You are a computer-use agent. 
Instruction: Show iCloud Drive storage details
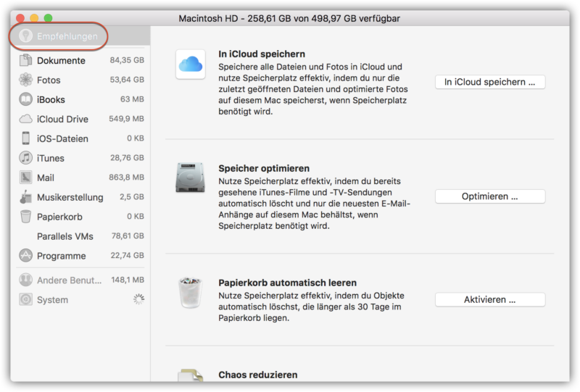(x=80, y=119)
